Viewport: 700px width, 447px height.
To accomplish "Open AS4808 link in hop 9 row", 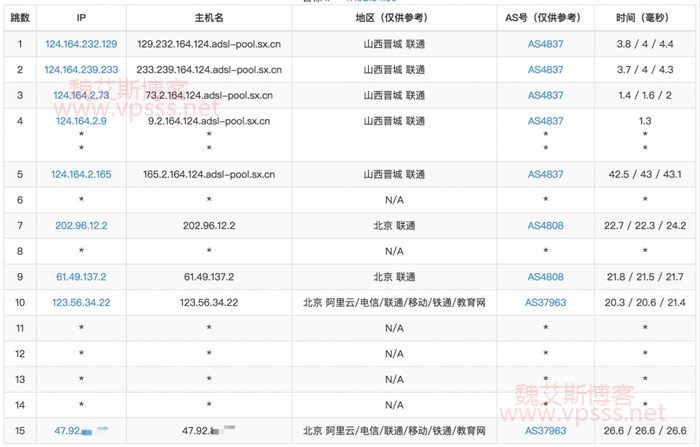I will coord(545,276).
